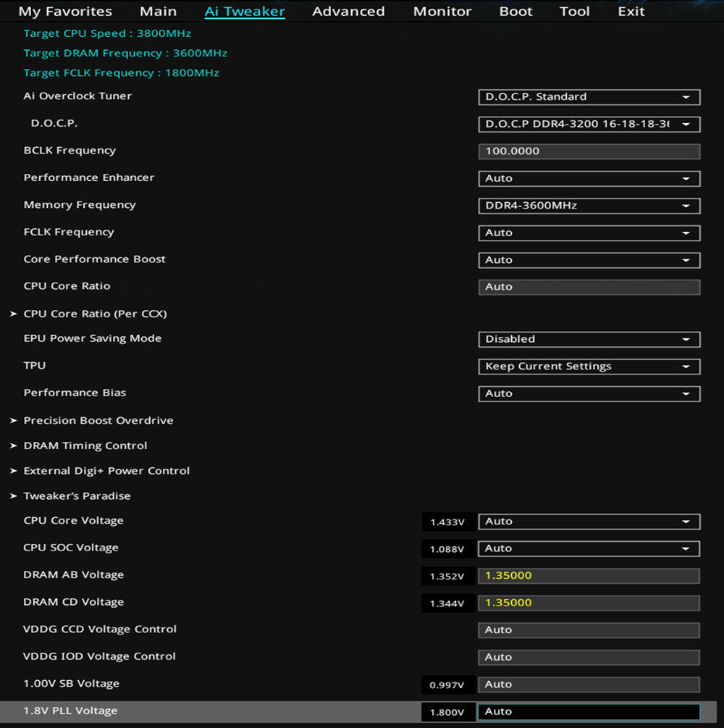724x728 pixels.
Task: Switch to the Main tab
Action: [x=159, y=11]
